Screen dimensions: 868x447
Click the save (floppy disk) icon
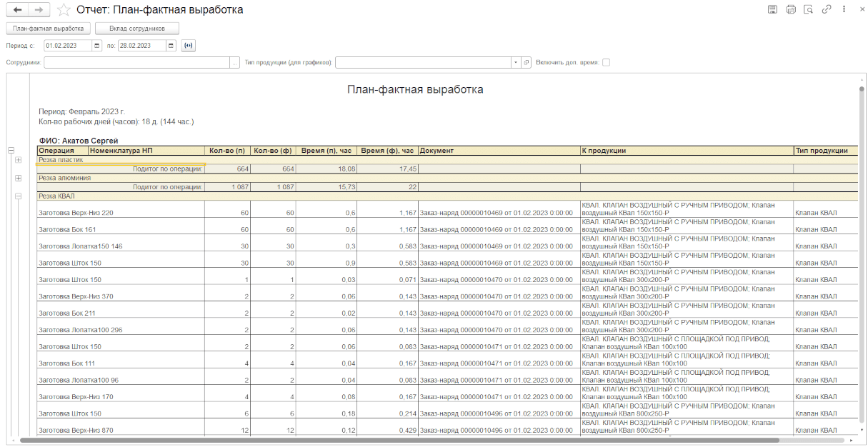[772, 10]
